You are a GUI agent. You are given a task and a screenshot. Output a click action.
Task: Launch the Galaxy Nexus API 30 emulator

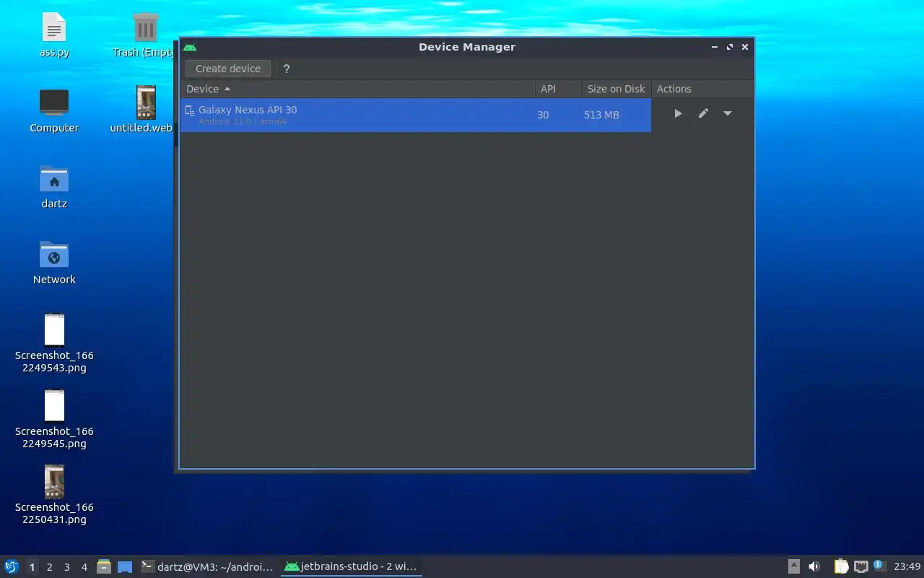678,113
